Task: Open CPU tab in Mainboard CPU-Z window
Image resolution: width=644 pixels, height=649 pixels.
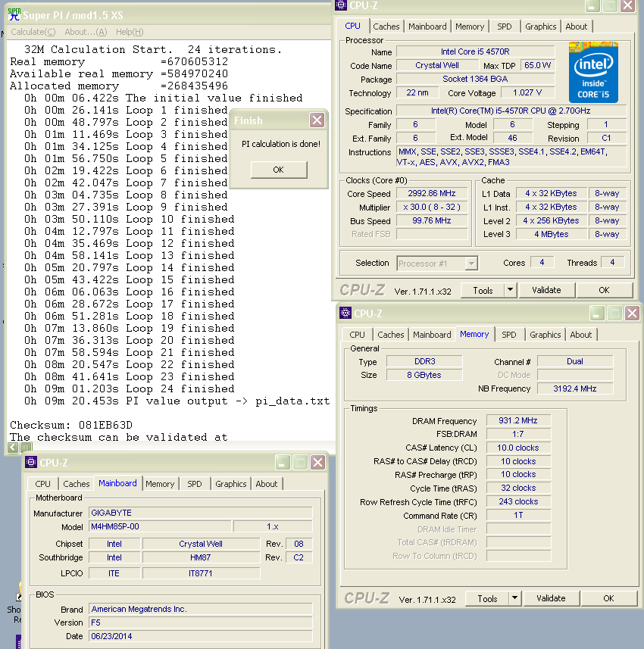Action: pos(42,484)
